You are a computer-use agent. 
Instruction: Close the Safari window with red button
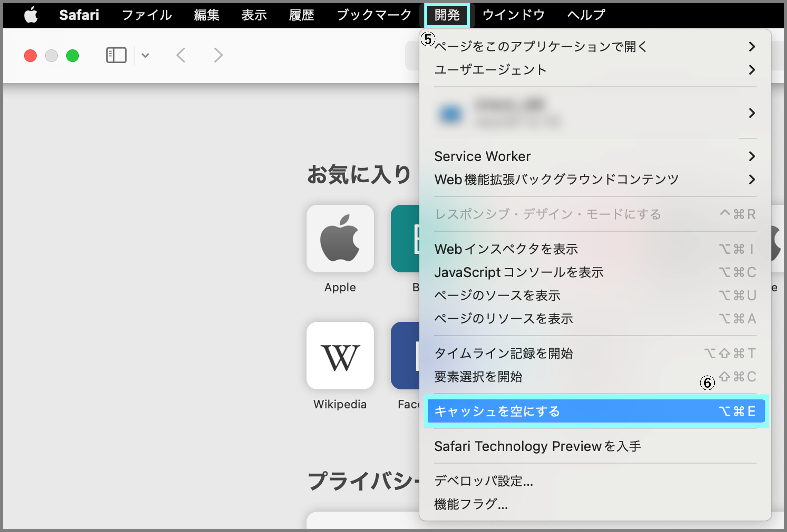pyautogui.click(x=30, y=55)
